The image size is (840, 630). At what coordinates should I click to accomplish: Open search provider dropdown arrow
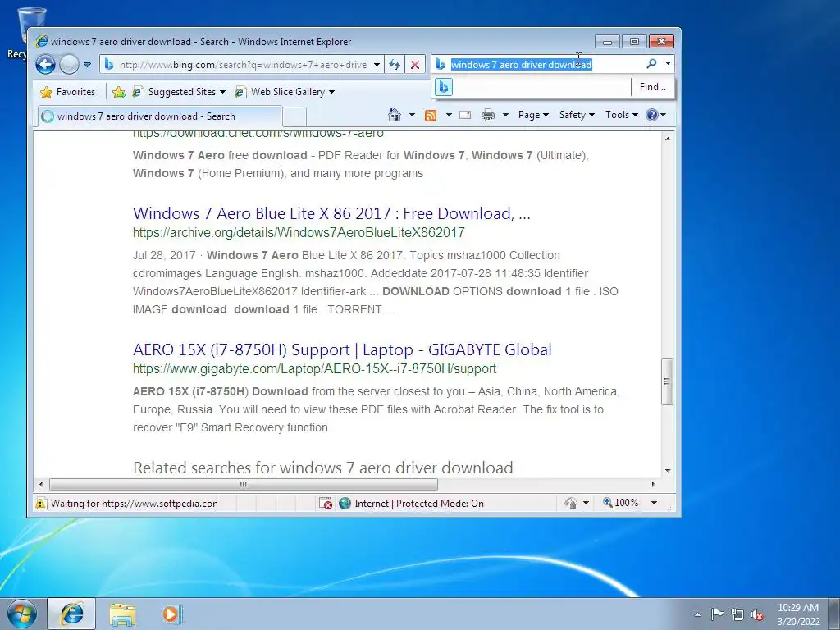[668, 64]
